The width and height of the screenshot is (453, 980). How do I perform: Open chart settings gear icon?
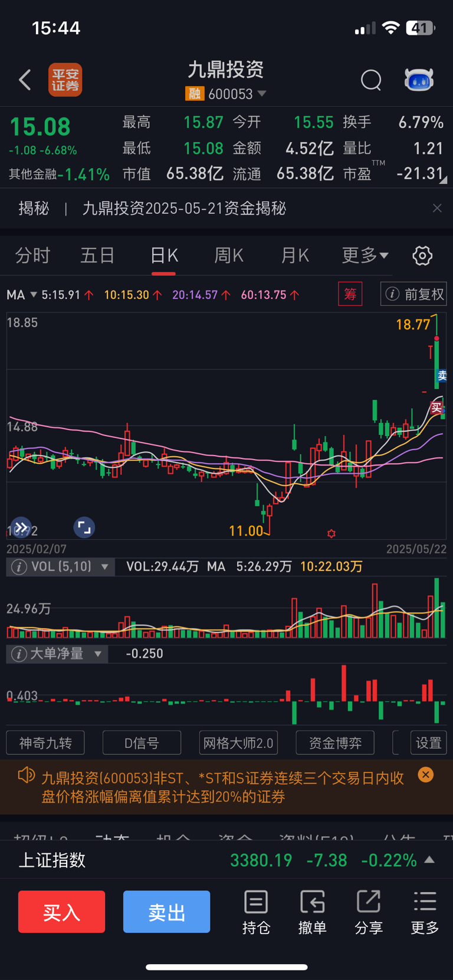point(422,255)
